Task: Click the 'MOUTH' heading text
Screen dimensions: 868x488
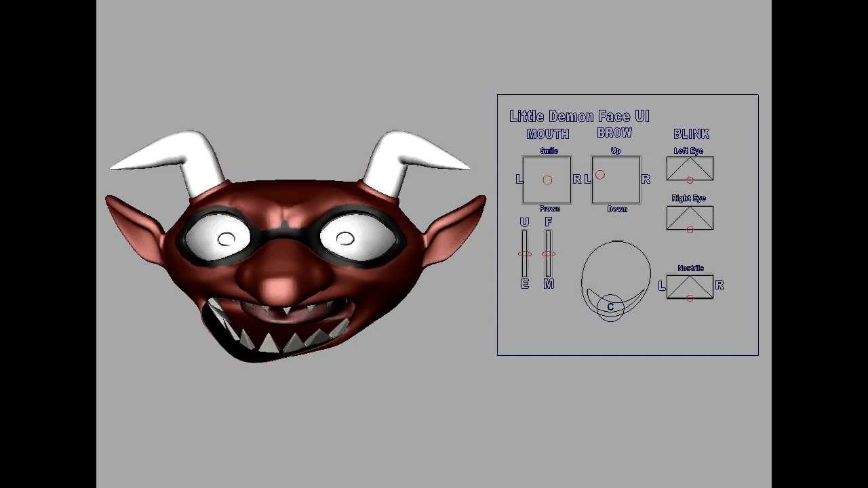Action: (x=548, y=134)
